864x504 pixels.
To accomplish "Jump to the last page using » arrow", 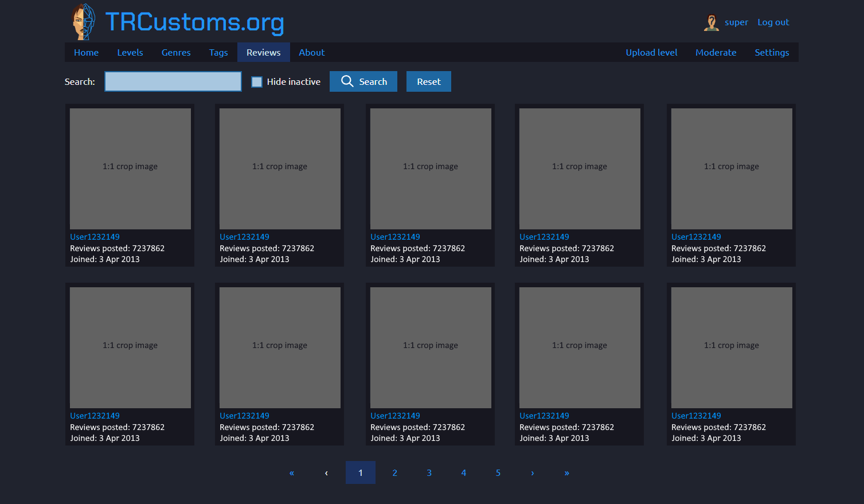I will click(x=566, y=472).
